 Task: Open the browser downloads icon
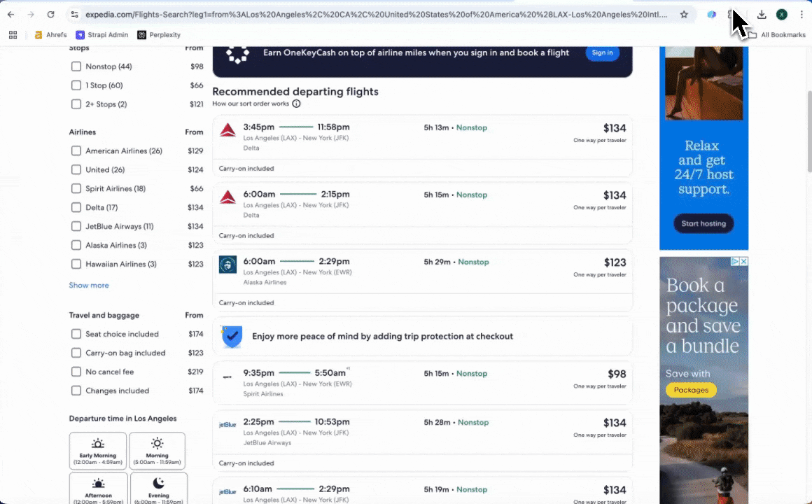click(x=762, y=14)
